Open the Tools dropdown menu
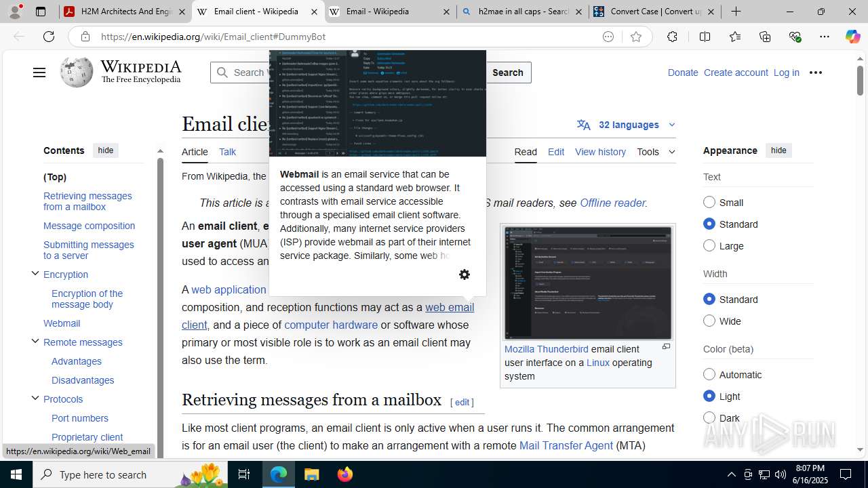Screen dimensions: 868x488 point(656,152)
